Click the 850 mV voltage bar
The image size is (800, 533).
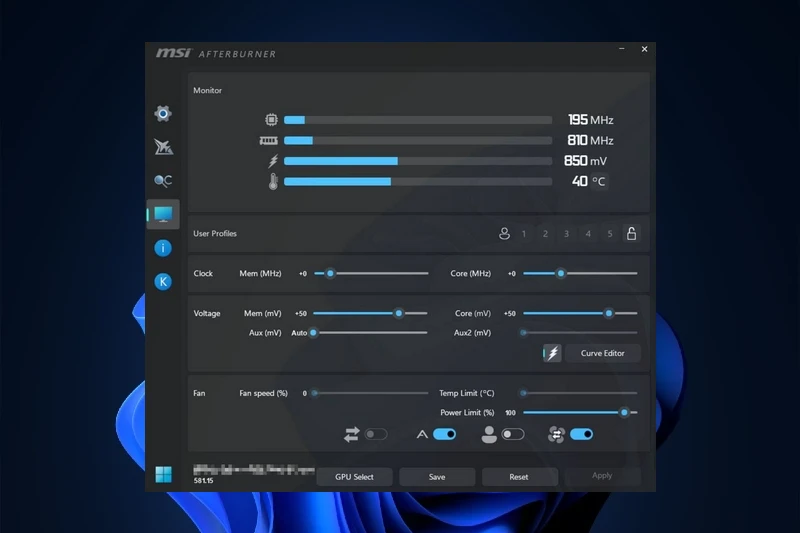pyautogui.click(x=418, y=161)
